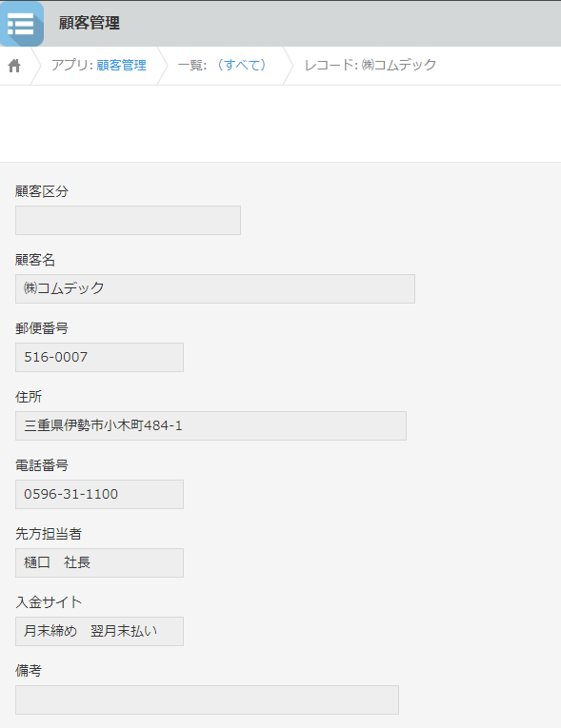Screen dimensions: 561x728
Task: Click the empty 備考 field
Action: pyautogui.click(x=208, y=699)
